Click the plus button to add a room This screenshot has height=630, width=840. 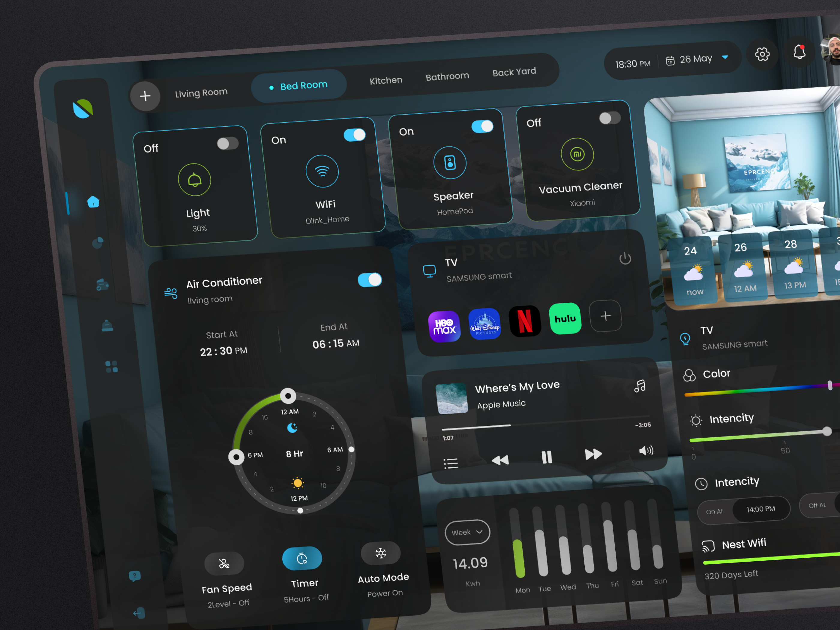coord(145,96)
